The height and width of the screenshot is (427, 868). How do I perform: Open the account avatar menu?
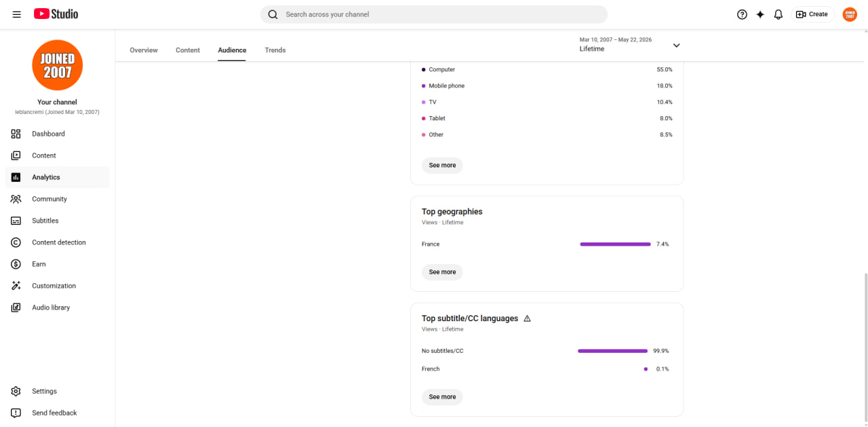(x=850, y=14)
